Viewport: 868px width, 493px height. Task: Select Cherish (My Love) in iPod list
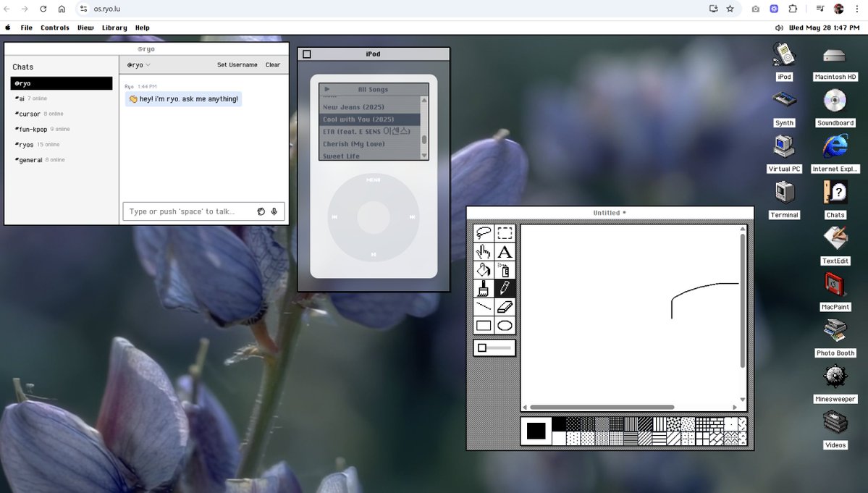[370, 144]
